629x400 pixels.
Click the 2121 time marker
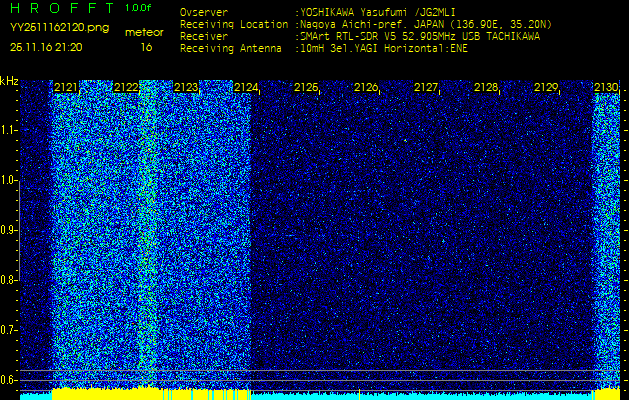[x=65, y=87]
